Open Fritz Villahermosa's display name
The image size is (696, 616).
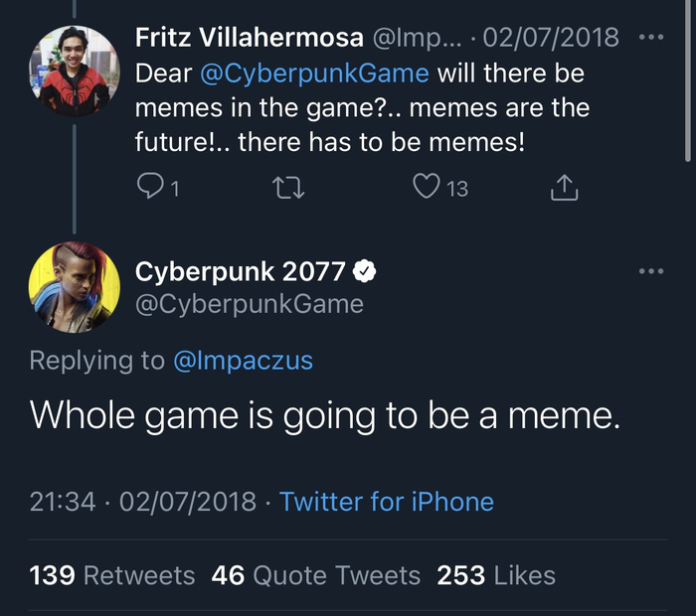click(x=249, y=39)
